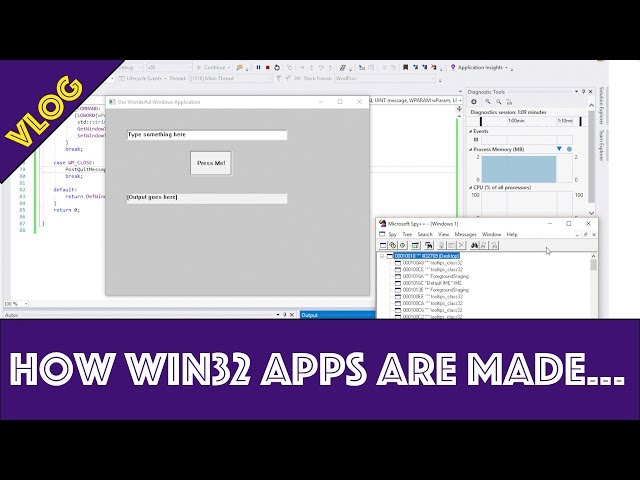Click the Spy++ Find Window toolbar icon
The height and width of the screenshot is (480, 640).
point(429,245)
